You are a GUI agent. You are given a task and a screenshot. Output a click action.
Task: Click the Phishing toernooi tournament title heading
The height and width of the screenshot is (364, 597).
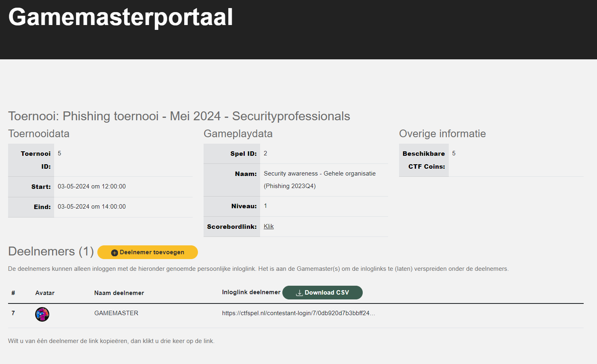(x=179, y=116)
